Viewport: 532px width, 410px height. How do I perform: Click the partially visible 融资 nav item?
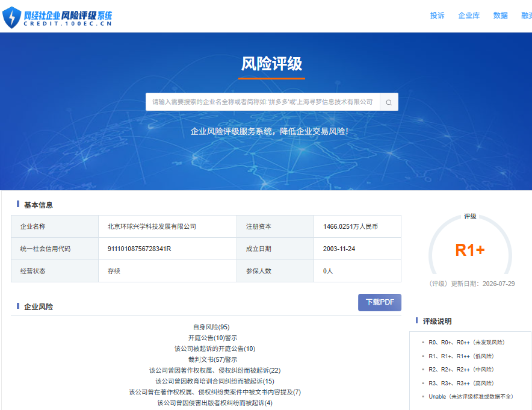tap(527, 16)
